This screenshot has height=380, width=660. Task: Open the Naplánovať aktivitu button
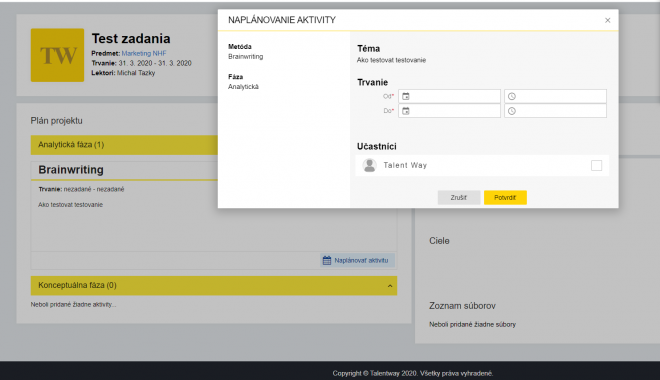pos(357,260)
